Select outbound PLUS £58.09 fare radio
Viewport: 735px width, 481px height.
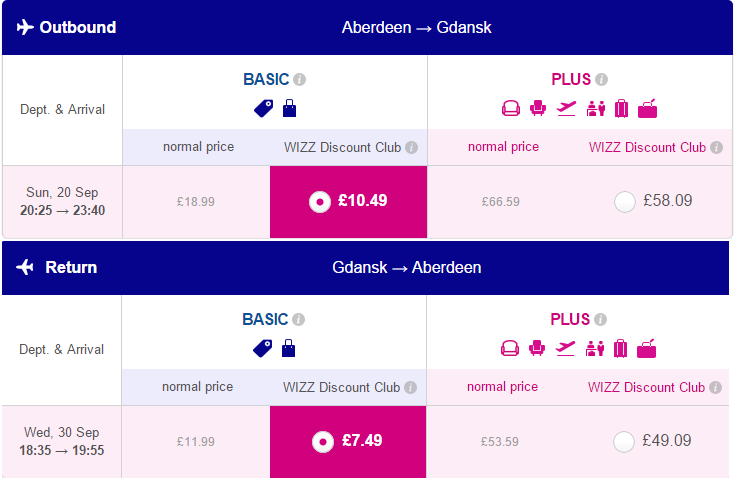[625, 202]
